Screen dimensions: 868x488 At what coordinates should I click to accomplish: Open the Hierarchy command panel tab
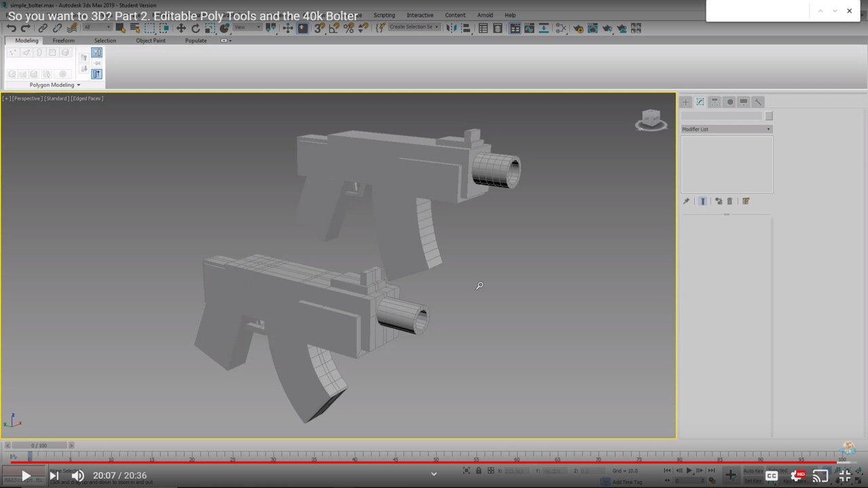pos(715,102)
